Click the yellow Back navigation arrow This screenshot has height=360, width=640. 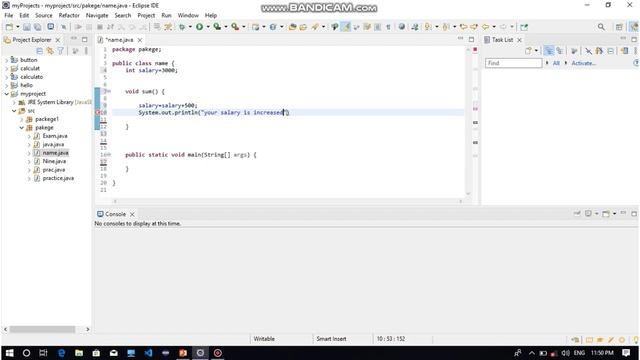[485, 27]
